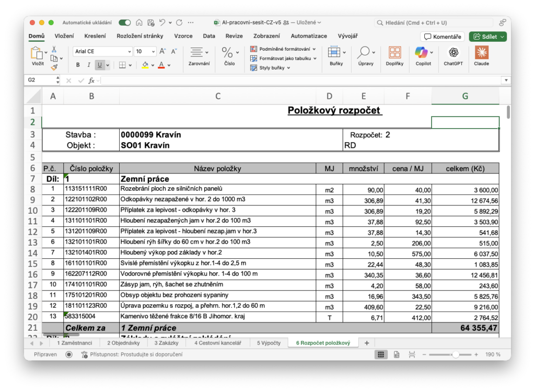The height and width of the screenshot is (392, 535).
Task: Open the Data ribbon tab
Action: [209, 36]
